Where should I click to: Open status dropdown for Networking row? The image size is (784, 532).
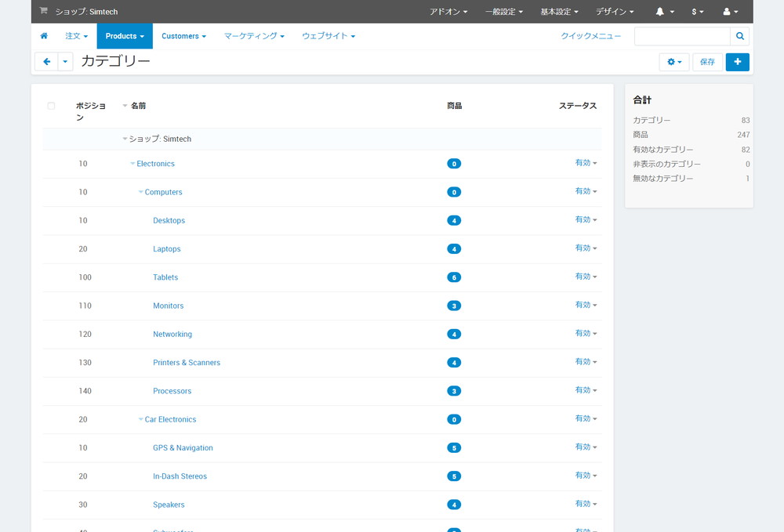[x=586, y=333]
